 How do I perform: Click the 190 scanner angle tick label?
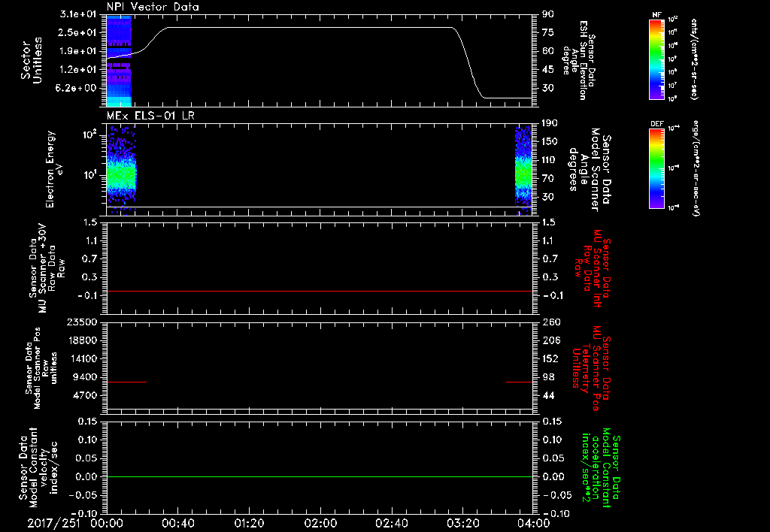(550, 123)
